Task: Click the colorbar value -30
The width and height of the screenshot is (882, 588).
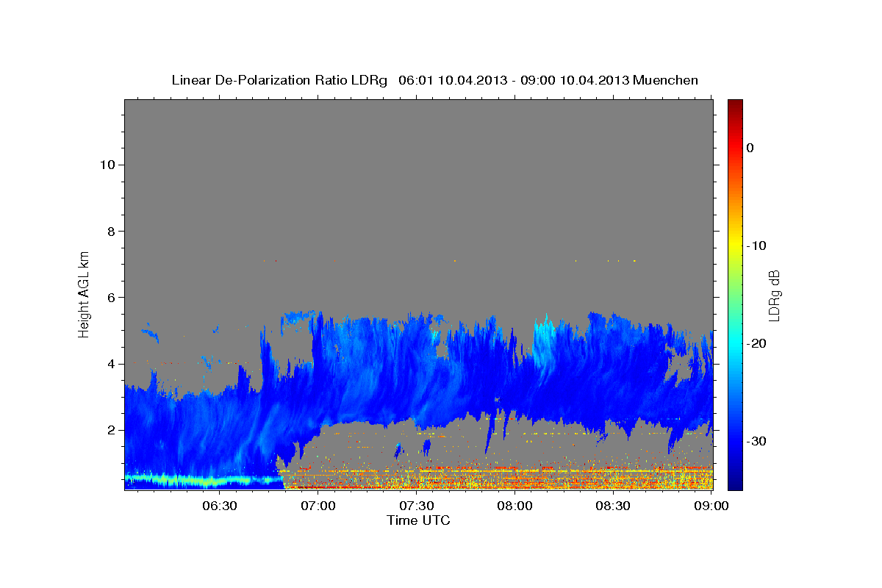Action: (757, 441)
